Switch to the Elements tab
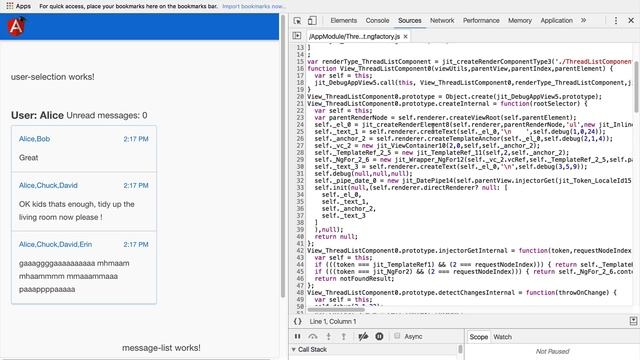Viewport: 640px width, 360px height. pyautogui.click(x=344, y=20)
